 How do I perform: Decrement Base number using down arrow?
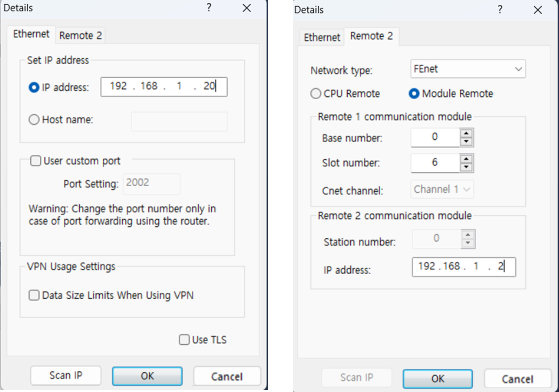[466, 140]
